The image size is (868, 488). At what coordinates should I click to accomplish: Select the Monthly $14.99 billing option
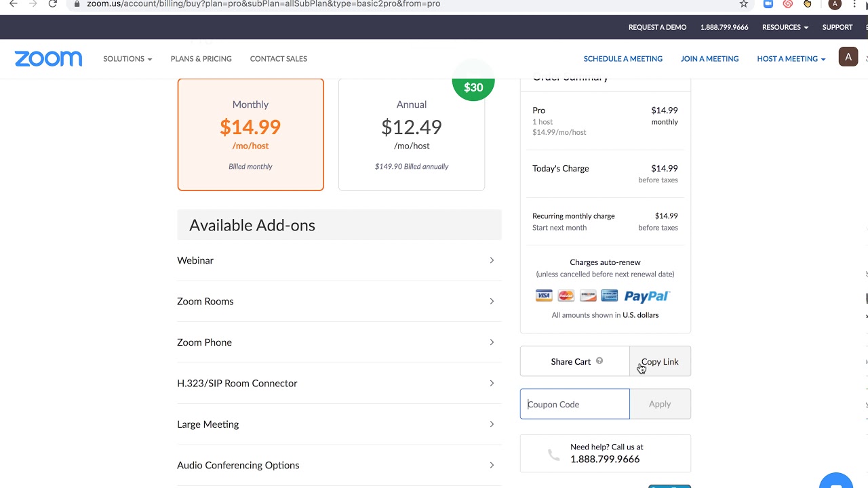(250, 134)
